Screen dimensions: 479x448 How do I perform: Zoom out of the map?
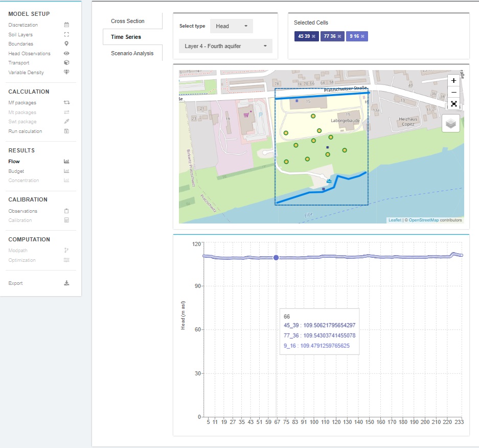tap(453, 92)
